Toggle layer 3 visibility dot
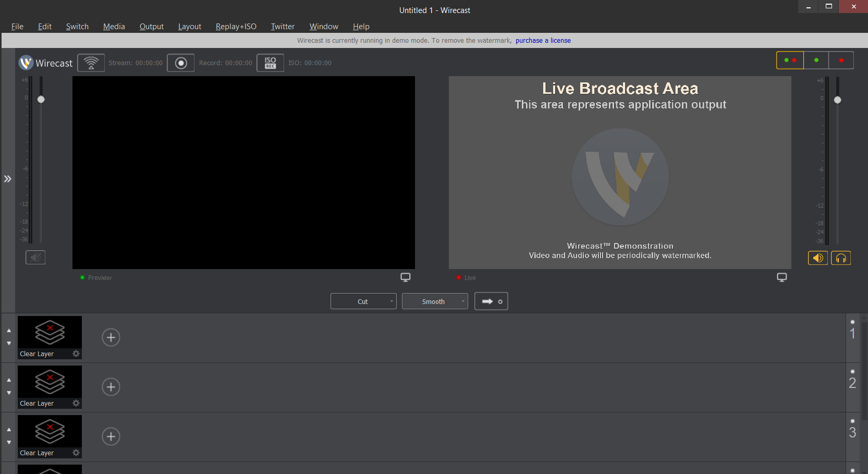Screen dimensions: 868x474 pos(852,421)
